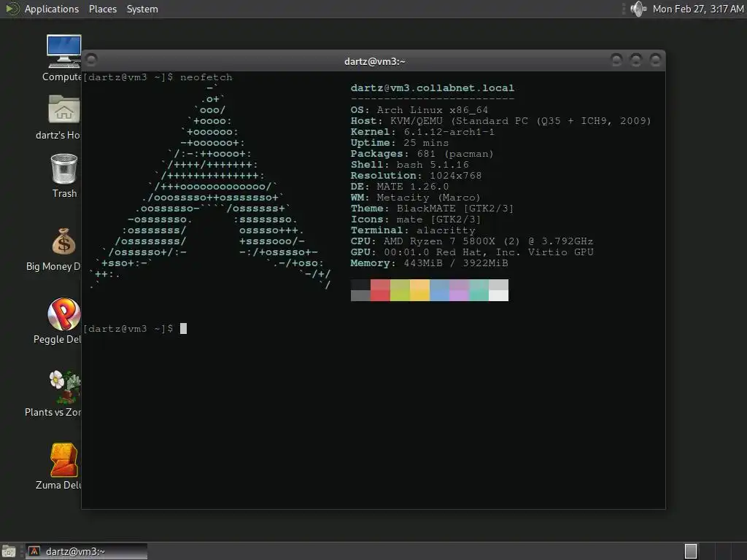Click the 'Terminal: alacritty' line

tap(413, 230)
